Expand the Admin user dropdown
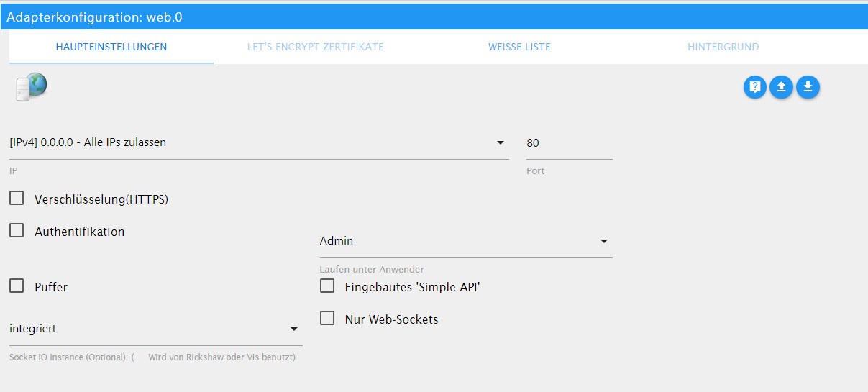Screen dimensions: 868x392 point(465,241)
